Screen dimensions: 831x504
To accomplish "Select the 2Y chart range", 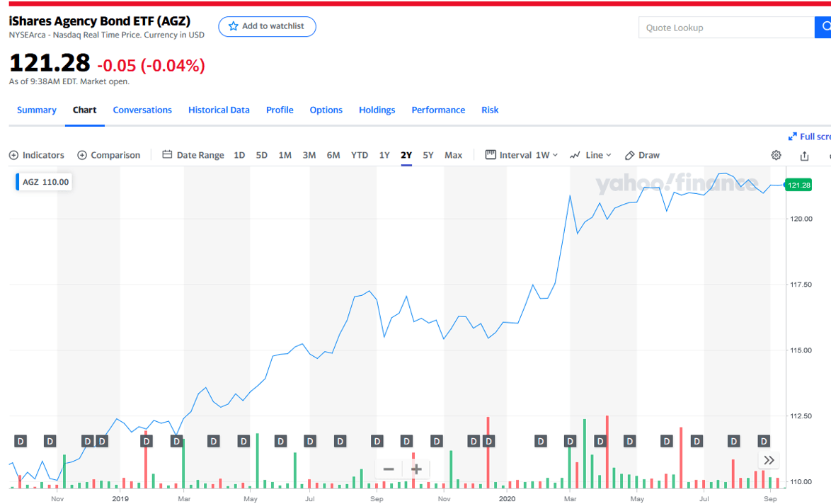I will 406,155.
